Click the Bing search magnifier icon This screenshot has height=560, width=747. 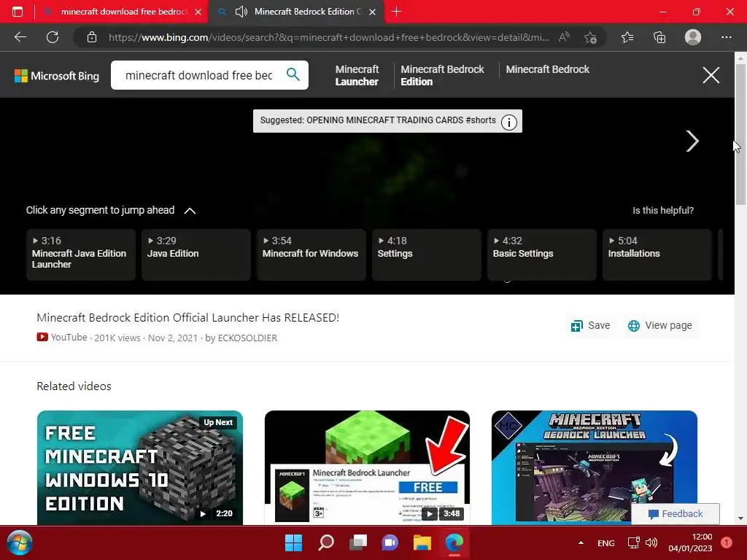tap(293, 74)
